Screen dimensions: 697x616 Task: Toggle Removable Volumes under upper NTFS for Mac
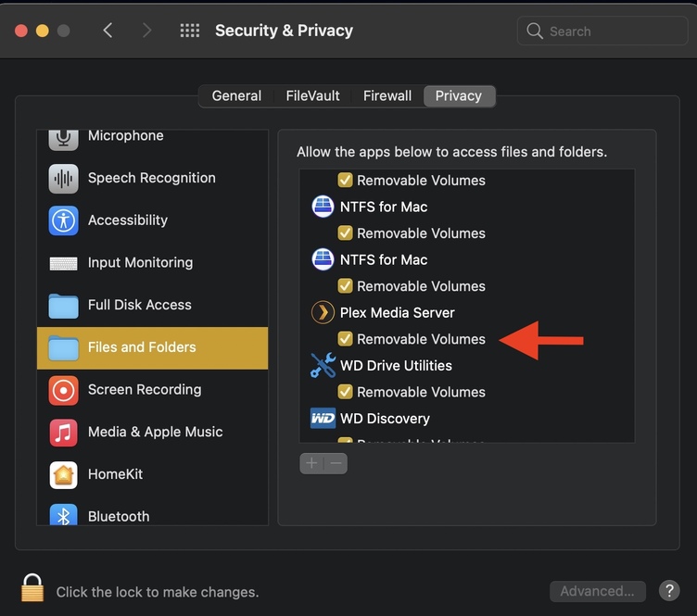point(346,233)
